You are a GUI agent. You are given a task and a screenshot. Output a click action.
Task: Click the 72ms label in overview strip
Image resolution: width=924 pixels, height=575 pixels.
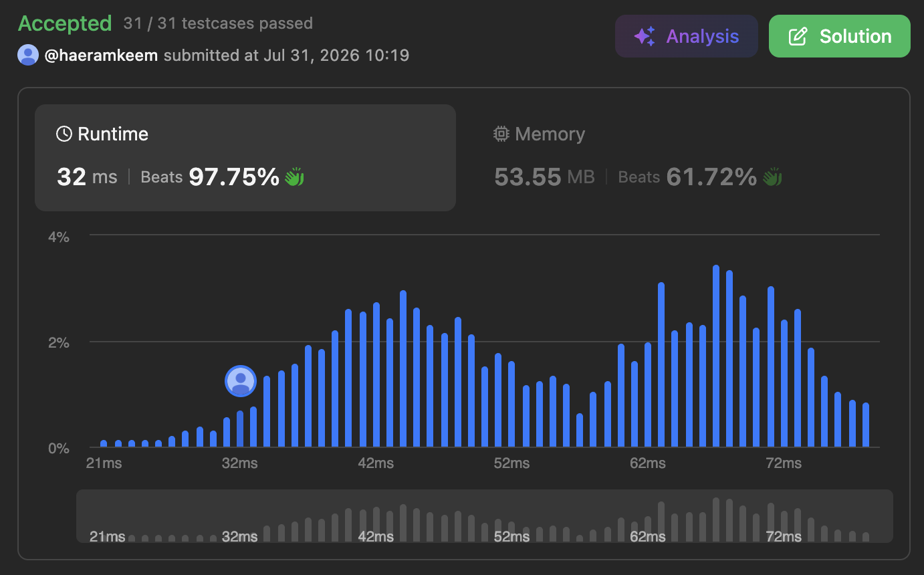(784, 536)
